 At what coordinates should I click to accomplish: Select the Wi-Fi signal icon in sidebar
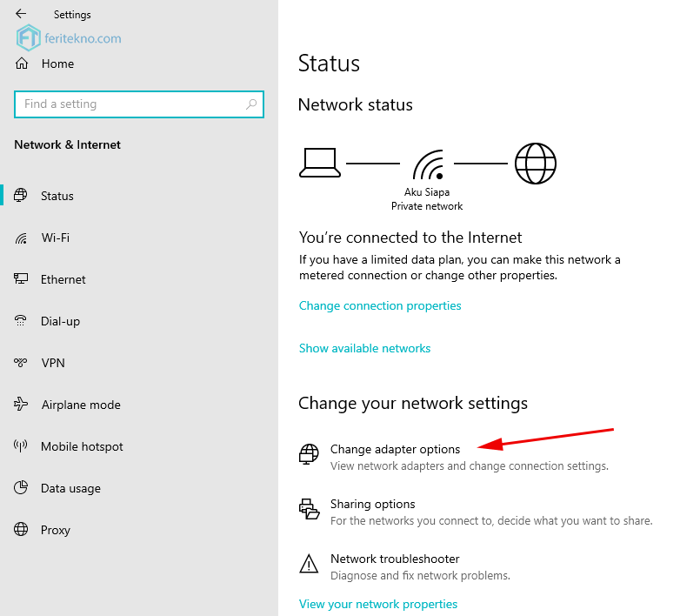click(21, 238)
